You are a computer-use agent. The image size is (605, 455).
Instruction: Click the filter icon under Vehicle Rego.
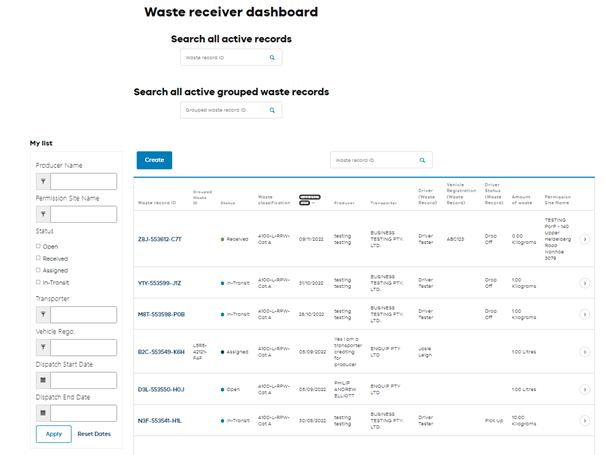[43, 347]
